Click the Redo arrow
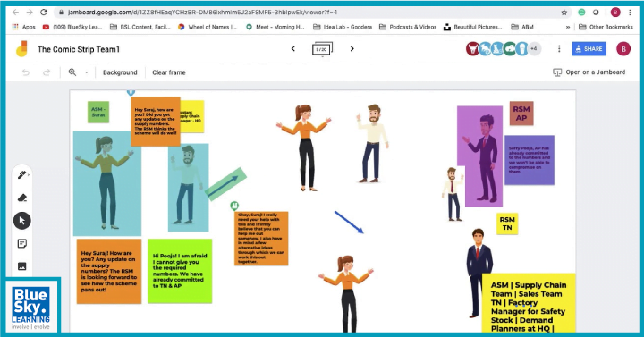This screenshot has width=644, height=337. click(47, 72)
